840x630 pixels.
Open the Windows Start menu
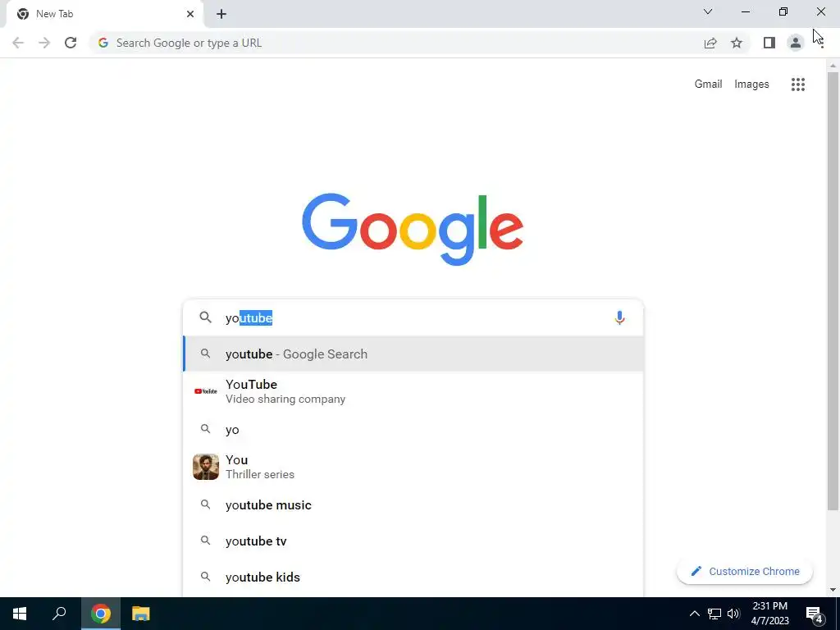(20, 614)
